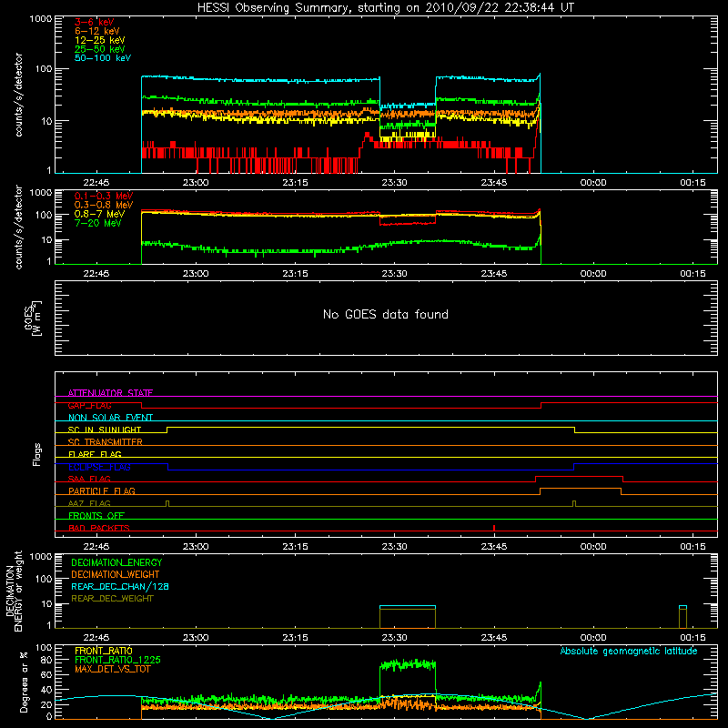The image size is (728, 728).
Task: Select the SC_IN_SUNLIGHT flag label
Action: tap(105, 430)
